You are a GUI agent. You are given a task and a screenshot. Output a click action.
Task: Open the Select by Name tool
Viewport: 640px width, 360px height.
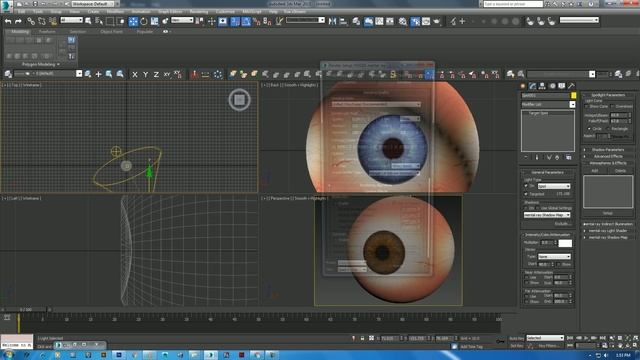pyautogui.click(x=99, y=21)
